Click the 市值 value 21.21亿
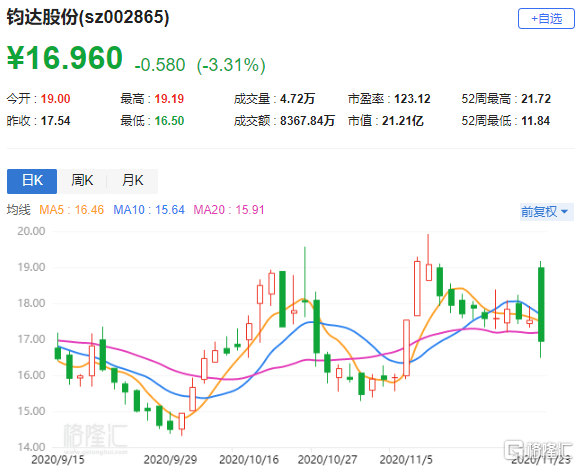 (x=402, y=121)
